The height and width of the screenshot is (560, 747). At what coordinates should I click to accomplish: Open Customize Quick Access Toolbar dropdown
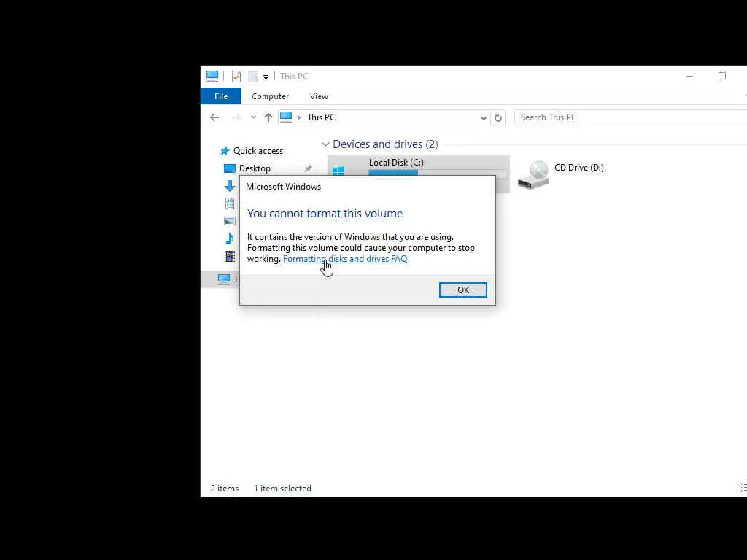(266, 77)
